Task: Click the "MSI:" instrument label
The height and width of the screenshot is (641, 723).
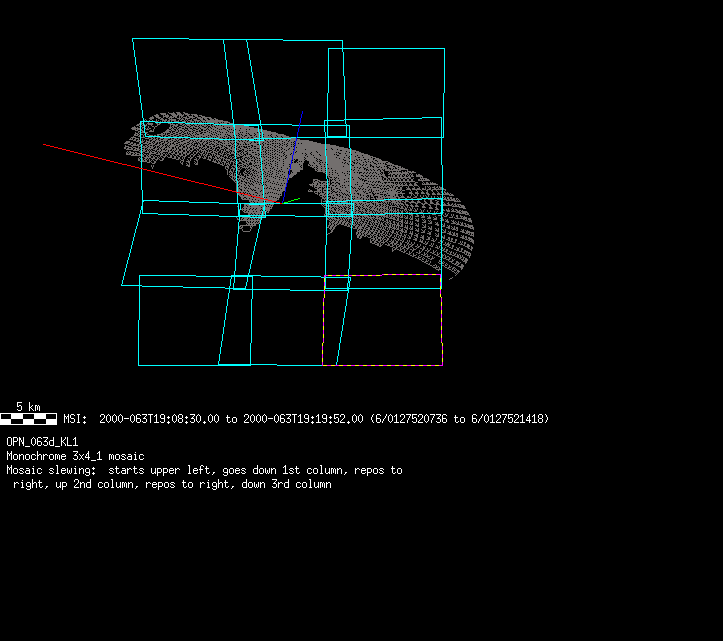Action: click(75, 419)
